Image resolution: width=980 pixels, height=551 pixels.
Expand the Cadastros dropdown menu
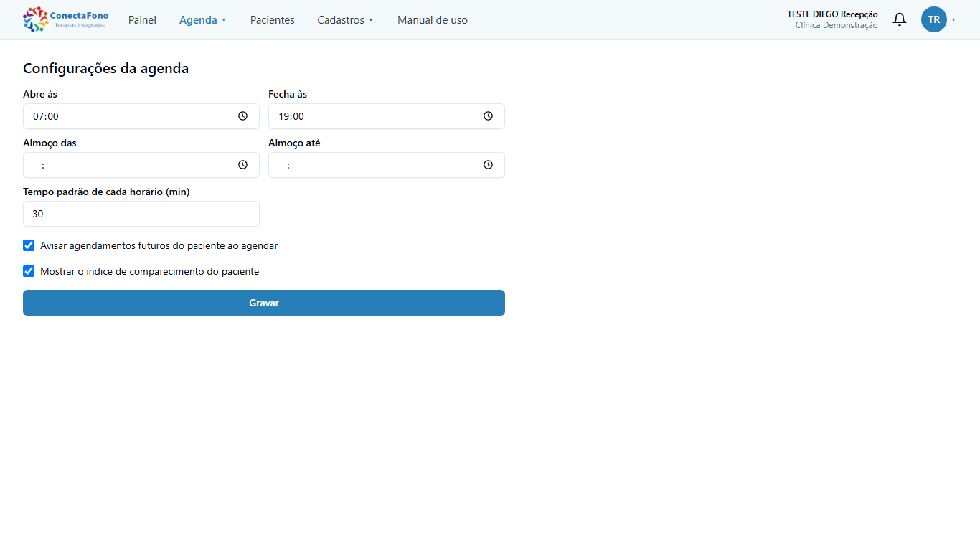(x=345, y=20)
